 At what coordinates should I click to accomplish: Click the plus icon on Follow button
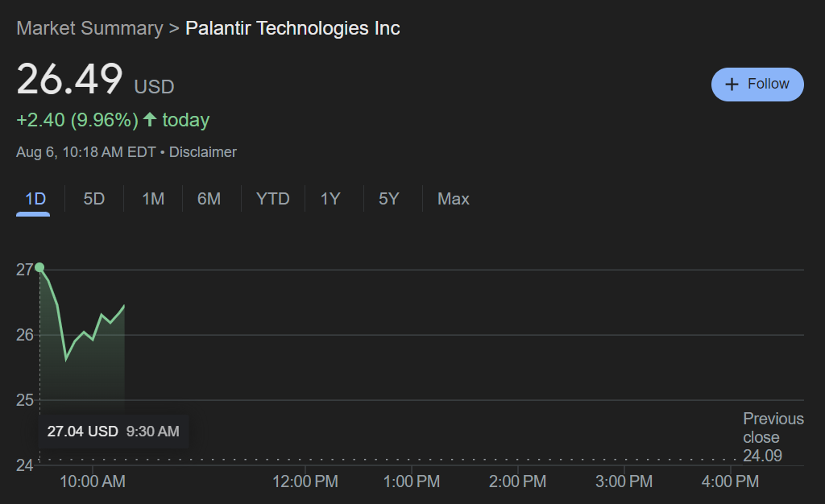coord(732,84)
